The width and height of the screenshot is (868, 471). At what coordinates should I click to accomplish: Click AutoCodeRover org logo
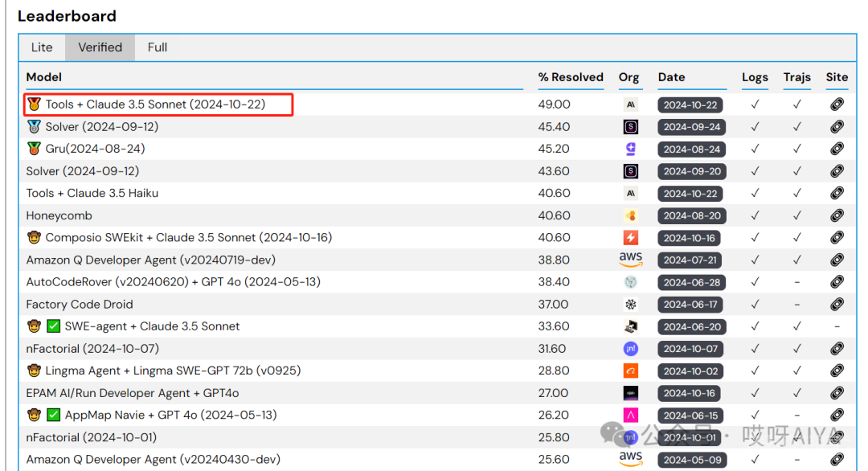(631, 281)
